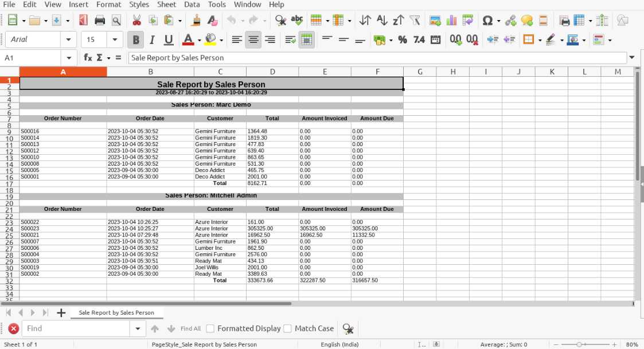Increase Indent icon
Screen dimensions: 644x349
tap(493, 40)
